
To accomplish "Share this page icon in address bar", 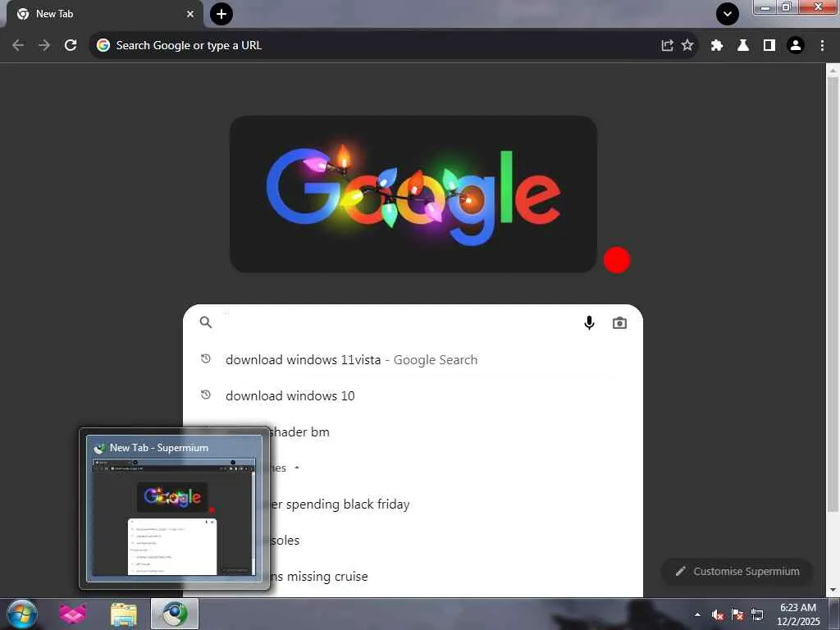I will coord(667,45).
